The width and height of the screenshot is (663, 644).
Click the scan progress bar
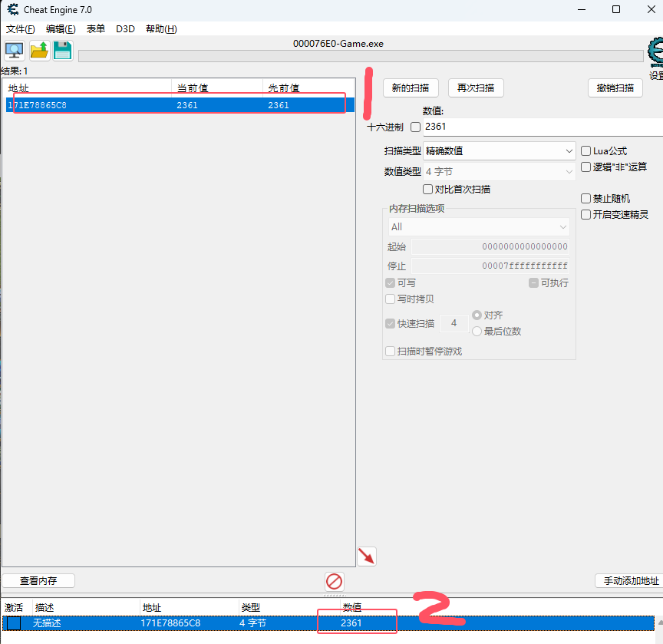pos(361,56)
